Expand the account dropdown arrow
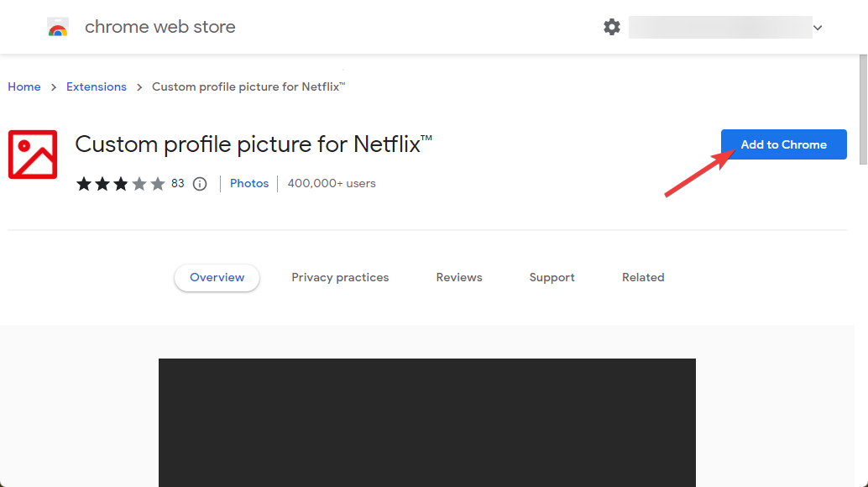Viewport: 868px width, 487px height. click(818, 28)
